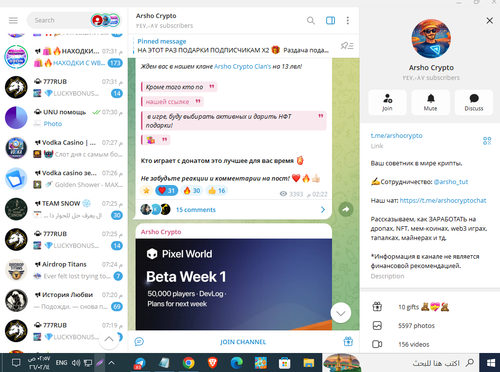Expand comments using the right chevron

(x=323, y=210)
